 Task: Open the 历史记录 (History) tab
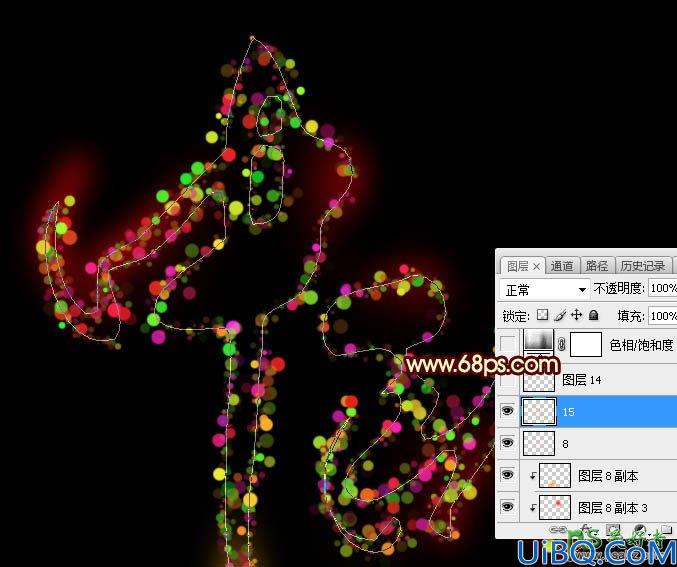point(642,266)
